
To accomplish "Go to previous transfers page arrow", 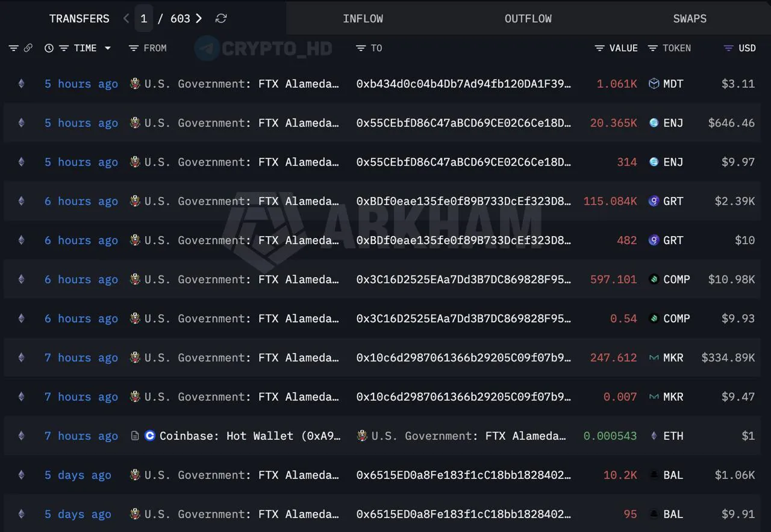I will click(126, 19).
